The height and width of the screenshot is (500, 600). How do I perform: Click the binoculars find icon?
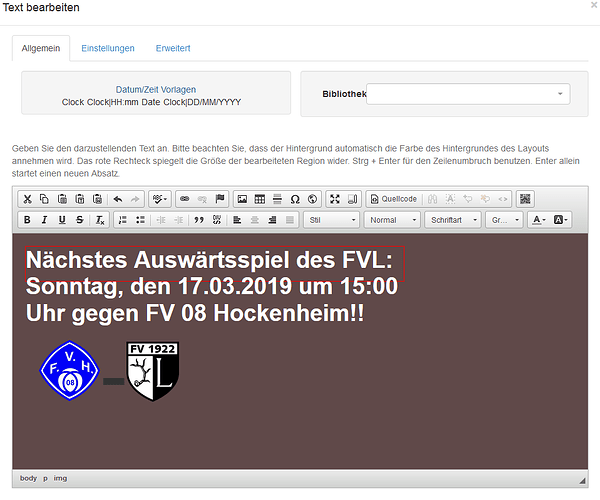[x=432, y=199]
